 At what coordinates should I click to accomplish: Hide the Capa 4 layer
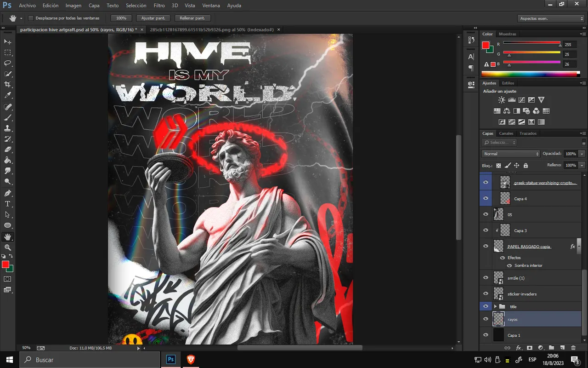(486, 198)
